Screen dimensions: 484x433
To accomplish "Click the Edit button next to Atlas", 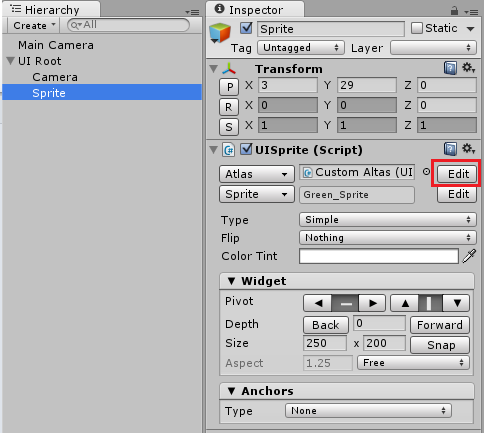I will tap(458, 174).
